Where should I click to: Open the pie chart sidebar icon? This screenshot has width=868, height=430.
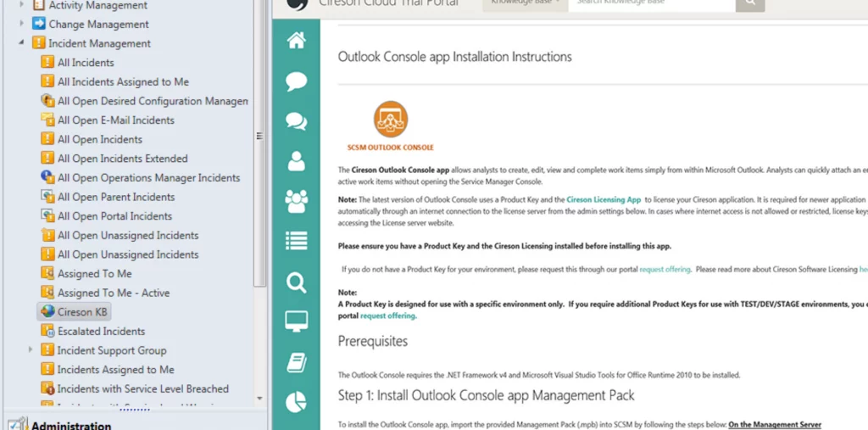[x=296, y=402]
